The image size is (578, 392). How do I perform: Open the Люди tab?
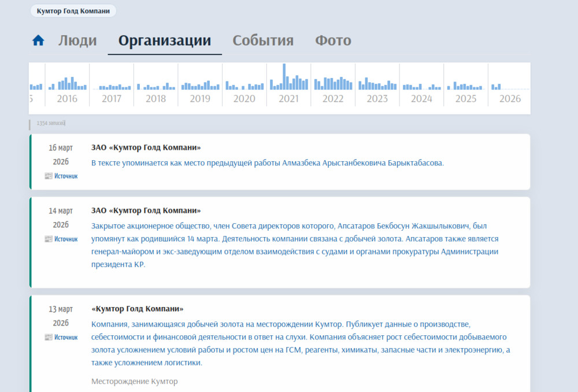point(77,40)
